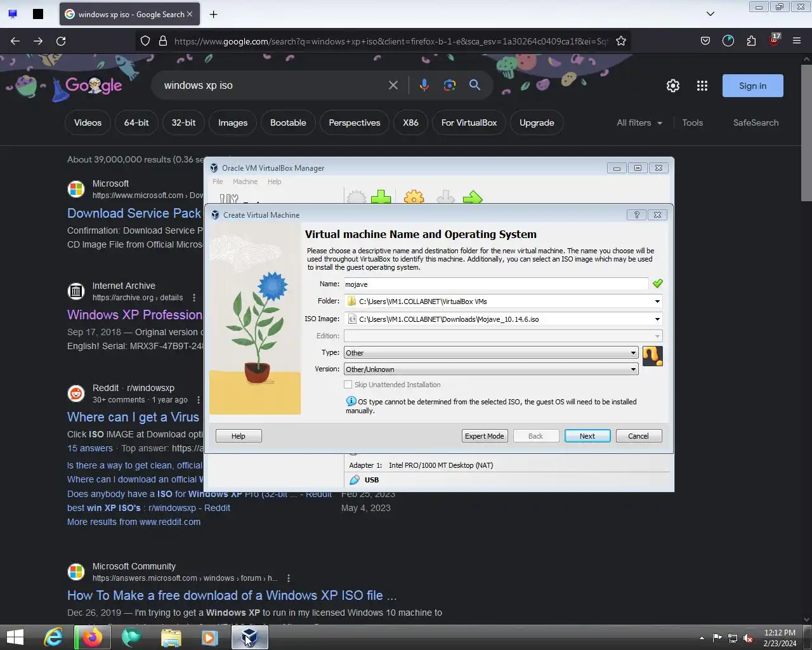Viewport: 812px width, 650px height.
Task: Click the dialog Help button
Action: (x=239, y=436)
